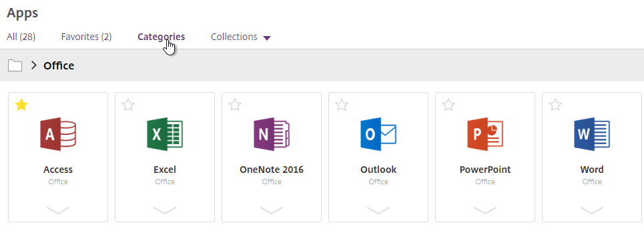Select the Categories tab
644x251 pixels.
pos(161,37)
